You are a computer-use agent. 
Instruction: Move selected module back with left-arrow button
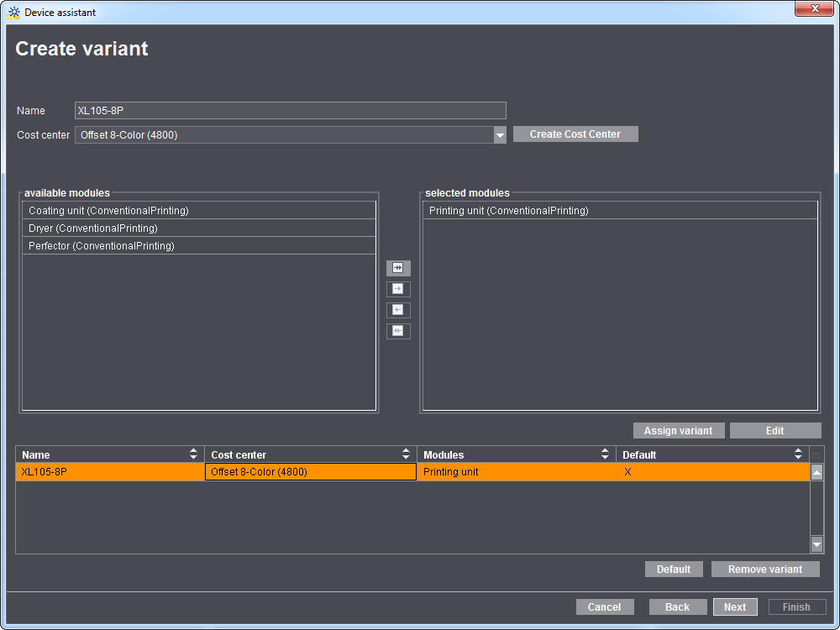[398, 310]
